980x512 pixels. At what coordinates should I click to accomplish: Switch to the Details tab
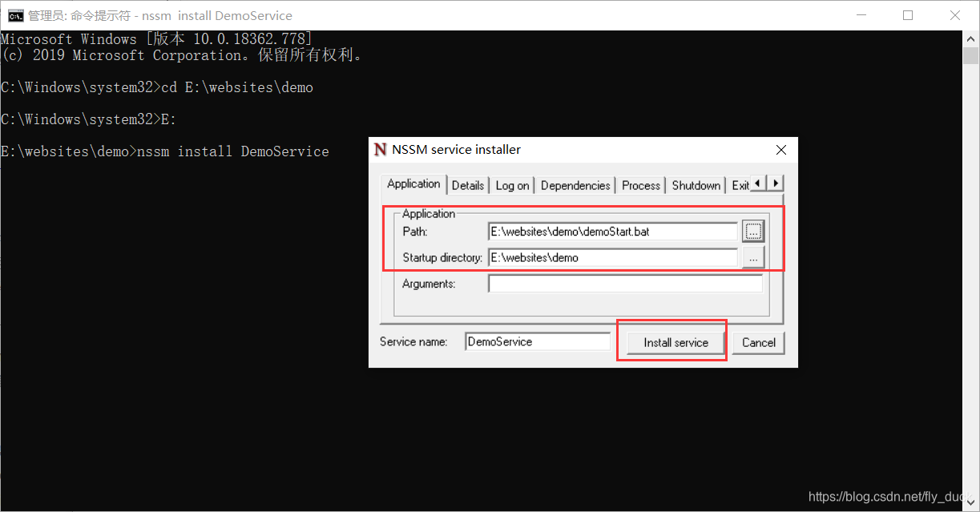click(468, 185)
